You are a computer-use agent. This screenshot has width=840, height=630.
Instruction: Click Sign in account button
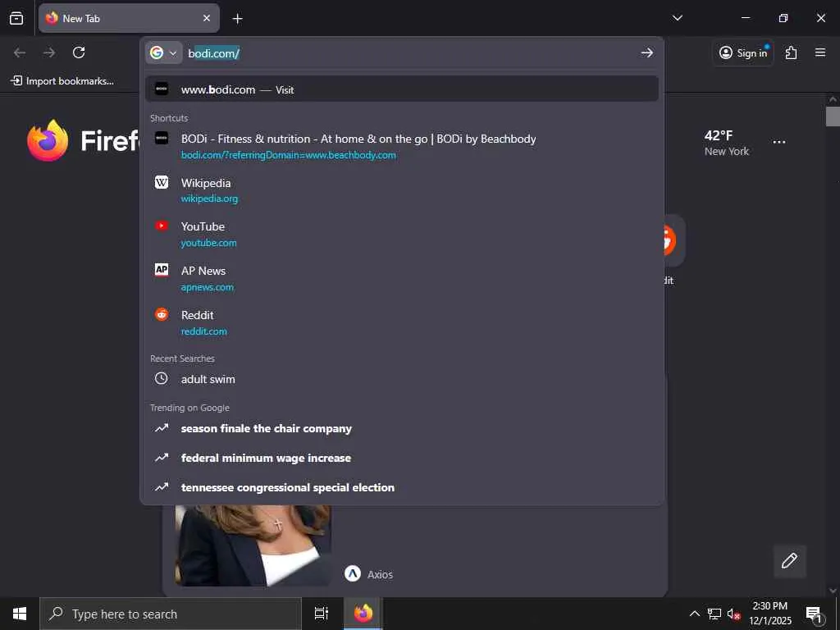[743, 52]
